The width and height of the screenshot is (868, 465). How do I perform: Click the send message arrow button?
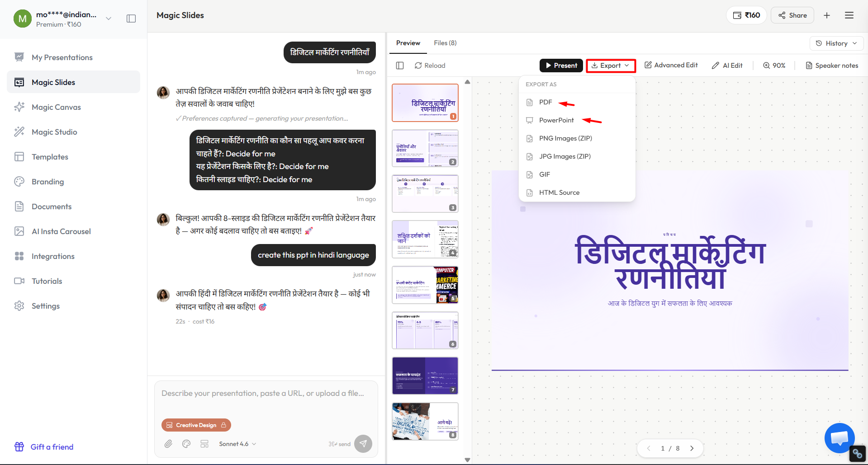[363, 444]
